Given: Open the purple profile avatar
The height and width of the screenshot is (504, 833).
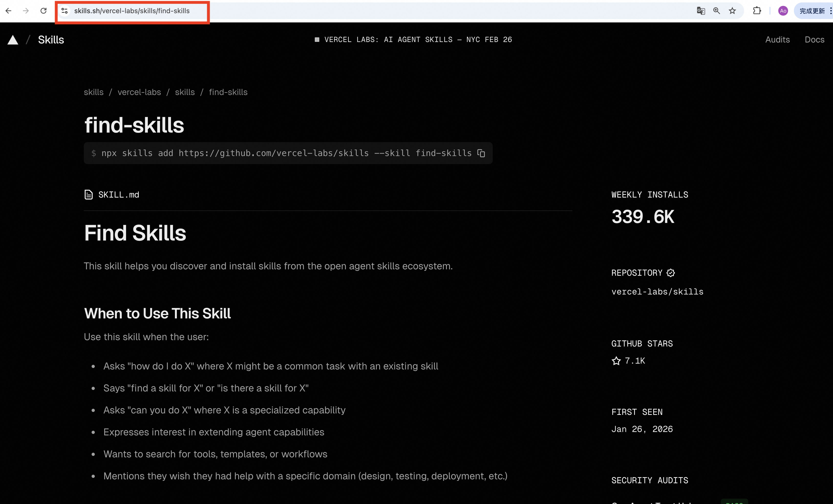Looking at the screenshot, I should pyautogui.click(x=783, y=11).
